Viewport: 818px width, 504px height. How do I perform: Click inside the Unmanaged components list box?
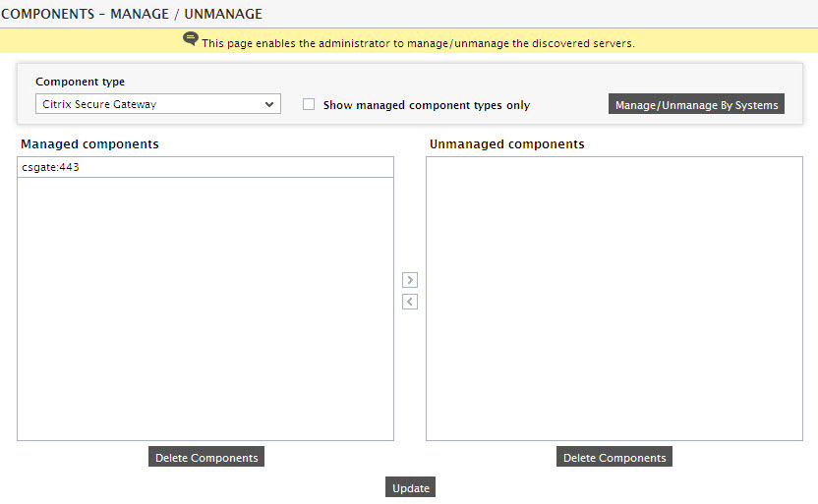point(614,299)
